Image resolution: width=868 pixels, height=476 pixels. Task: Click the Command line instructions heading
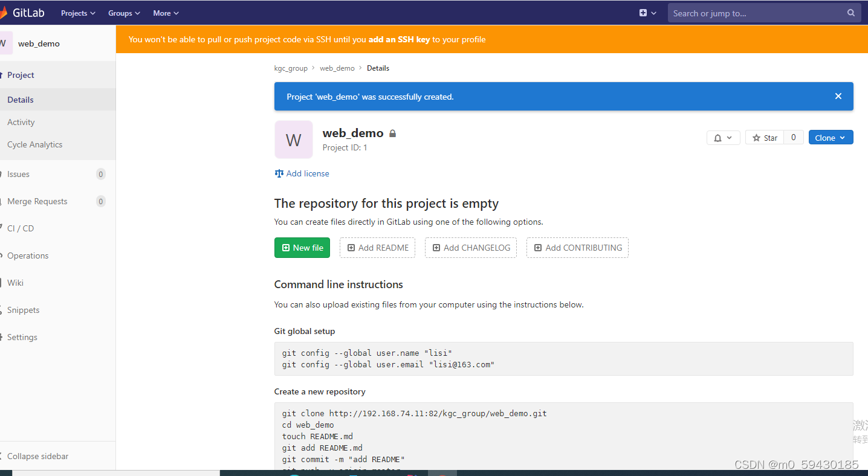[x=338, y=285]
